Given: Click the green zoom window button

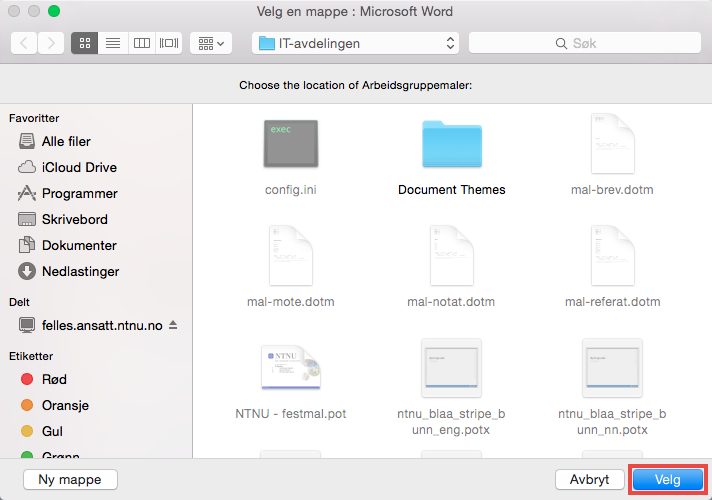Looking at the screenshot, I should [54, 11].
